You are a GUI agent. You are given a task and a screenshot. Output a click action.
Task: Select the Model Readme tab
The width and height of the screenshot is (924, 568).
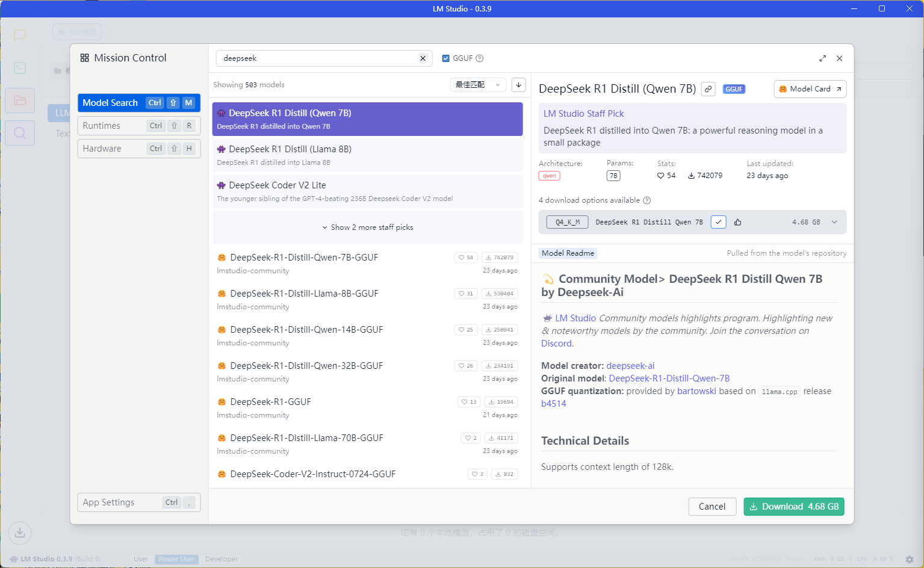(568, 253)
